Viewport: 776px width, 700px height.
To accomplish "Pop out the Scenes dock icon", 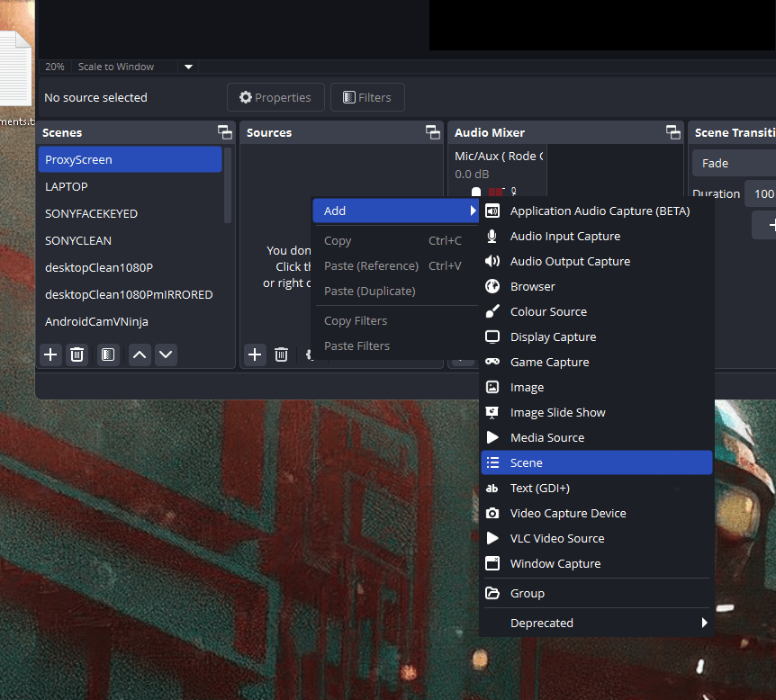I will click(225, 132).
